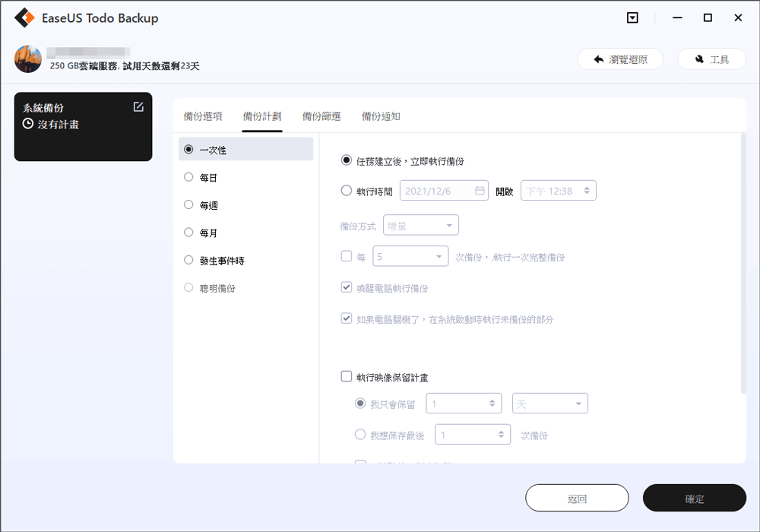Click the wrench icon on the 工具 button
The width and height of the screenshot is (760, 532).
[x=698, y=59]
